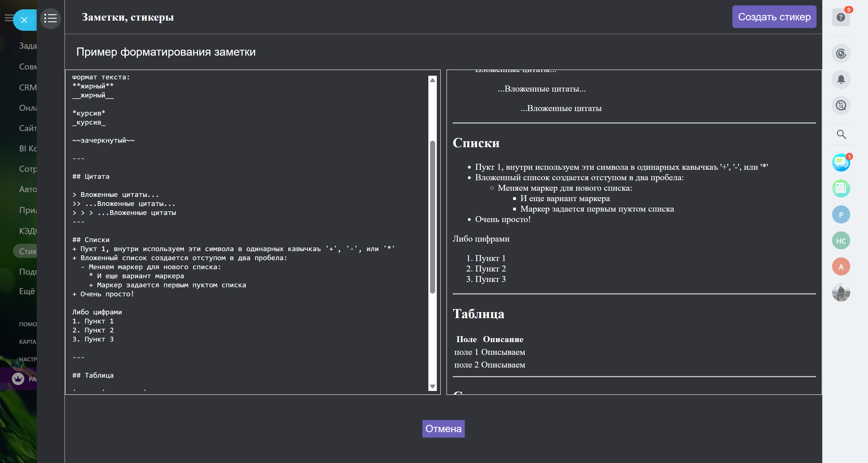Select the Ещё sidebar menu item
The height and width of the screenshot is (463, 868).
[27, 291]
